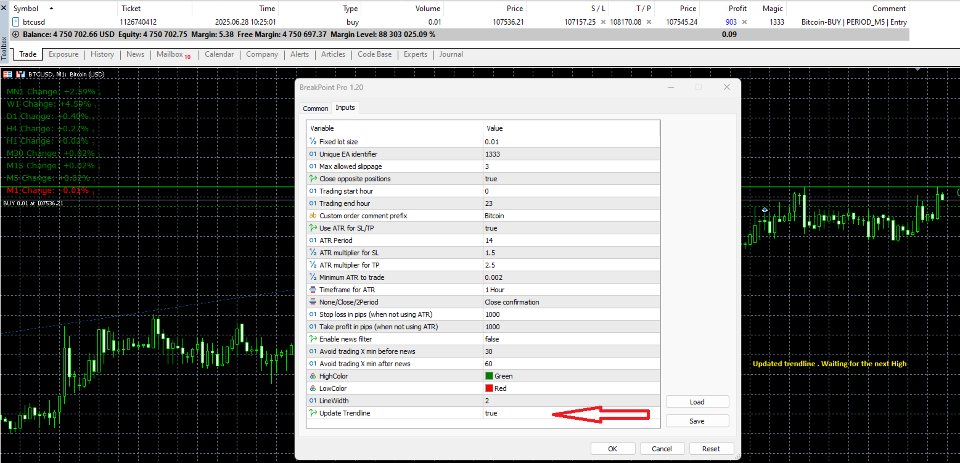
Task: Open the Mailbox tab
Action: [173, 55]
